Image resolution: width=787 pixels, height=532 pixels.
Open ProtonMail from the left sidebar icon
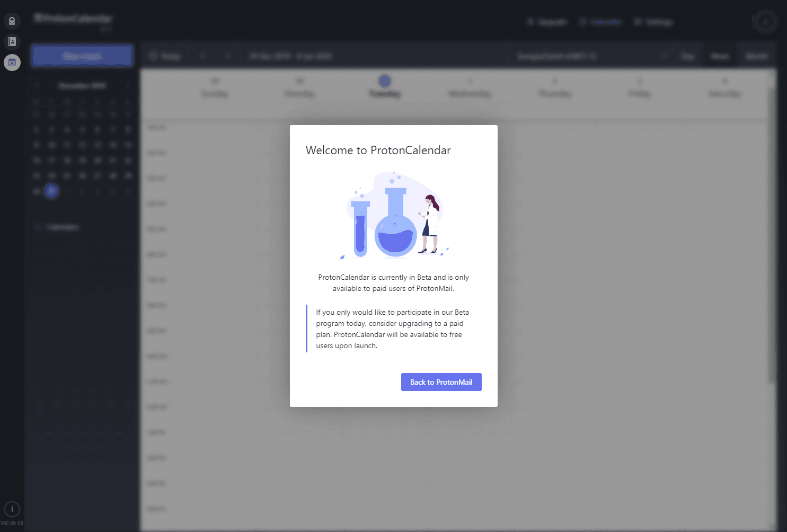[x=12, y=21]
